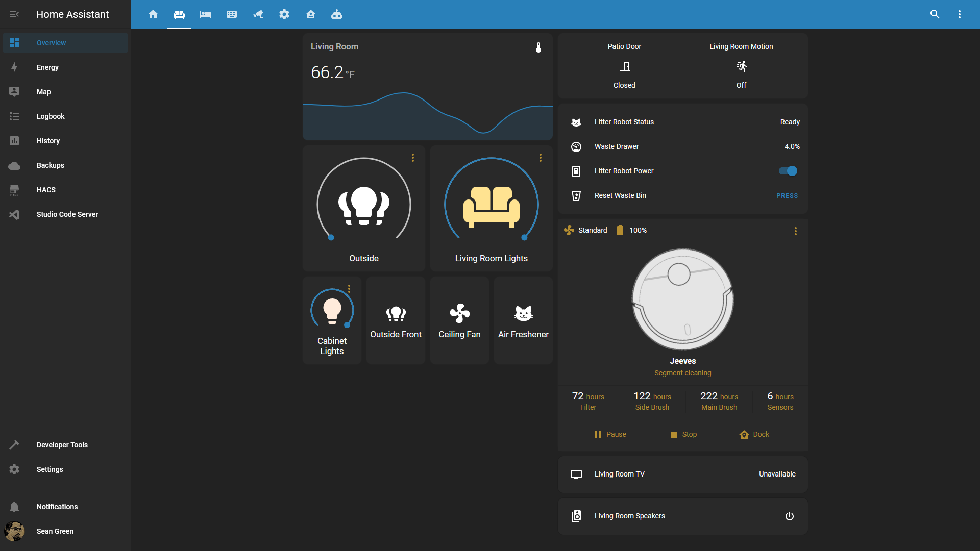View the 6 hours Sensors stat
This screenshot has width=980, height=551.
[780, 401]
